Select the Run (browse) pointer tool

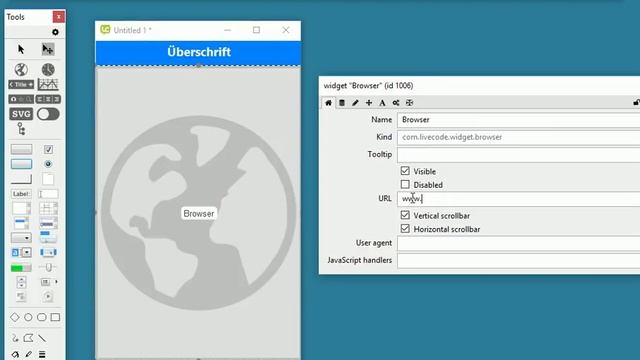coord(21,49)
